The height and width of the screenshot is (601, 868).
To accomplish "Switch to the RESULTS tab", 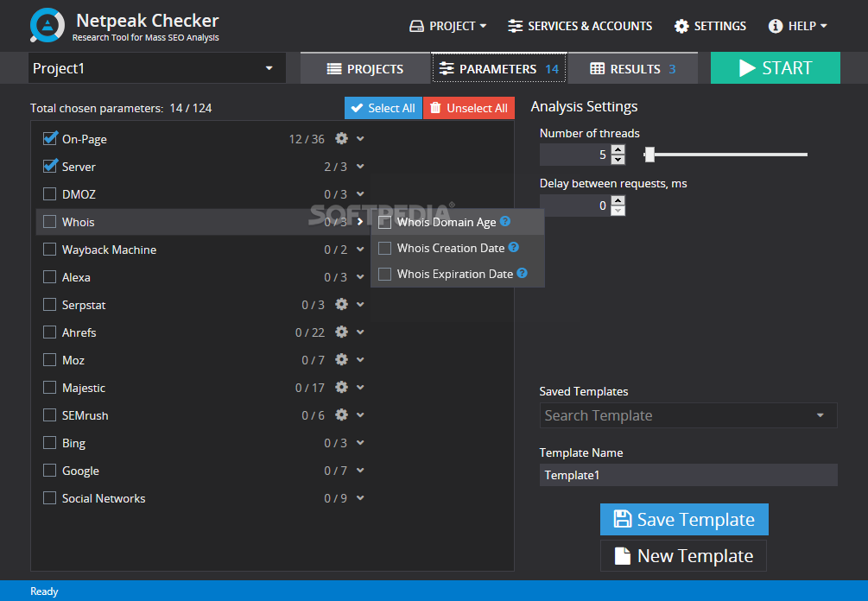I will coord(633,68).
